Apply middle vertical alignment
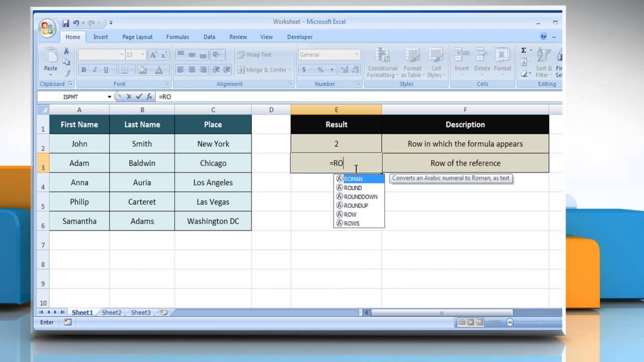This screenshot has width=644, height=362. click(x=192, y=55)
